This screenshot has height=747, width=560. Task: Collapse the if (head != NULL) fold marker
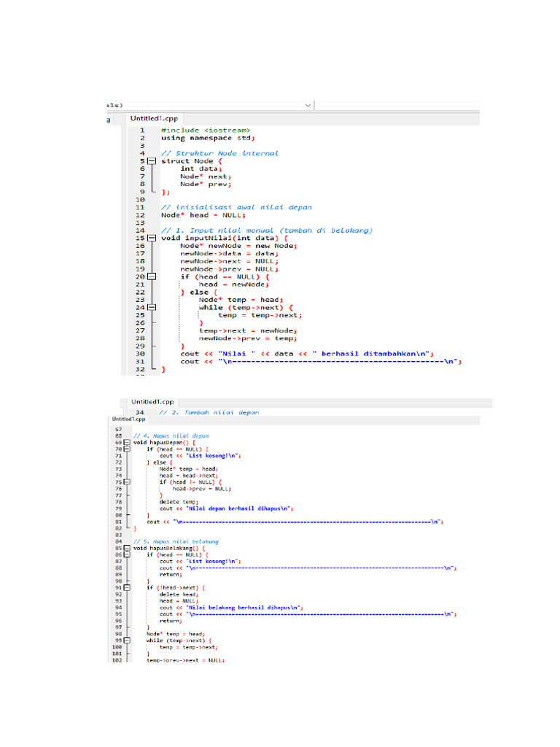tap(127, 482)
